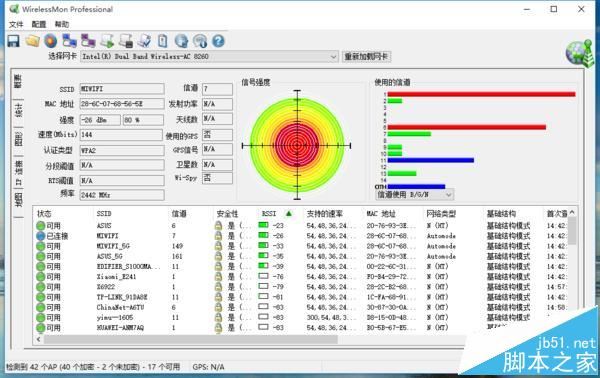This screenshot has height=378, width=600.
Task: Click the purple networked computers toolbar icon
Action: coord(88,41)
